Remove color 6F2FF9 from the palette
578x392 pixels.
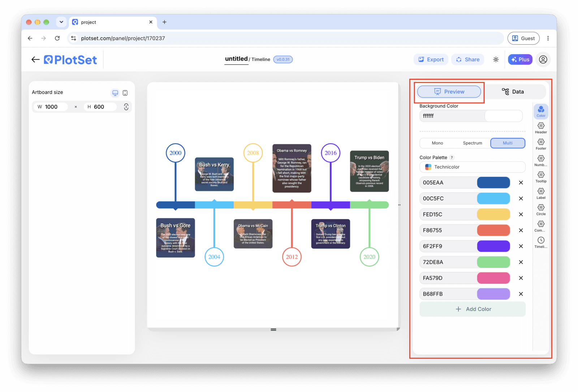(x=521, y=246)
